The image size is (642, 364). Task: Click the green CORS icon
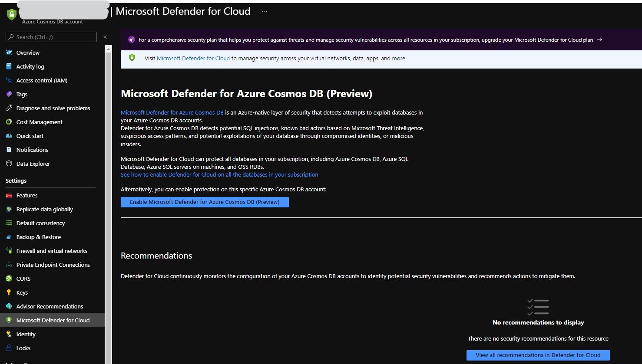coord(9,279)
